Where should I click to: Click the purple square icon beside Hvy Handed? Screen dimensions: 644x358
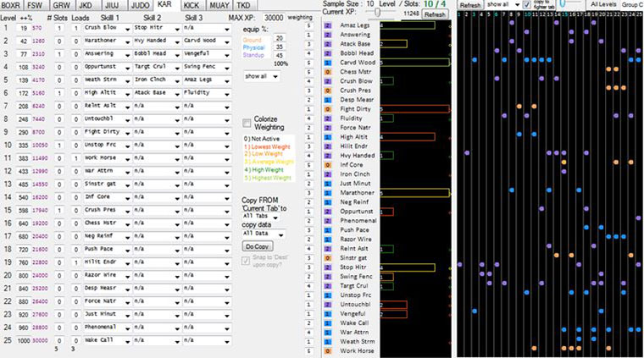click(328, 156)
